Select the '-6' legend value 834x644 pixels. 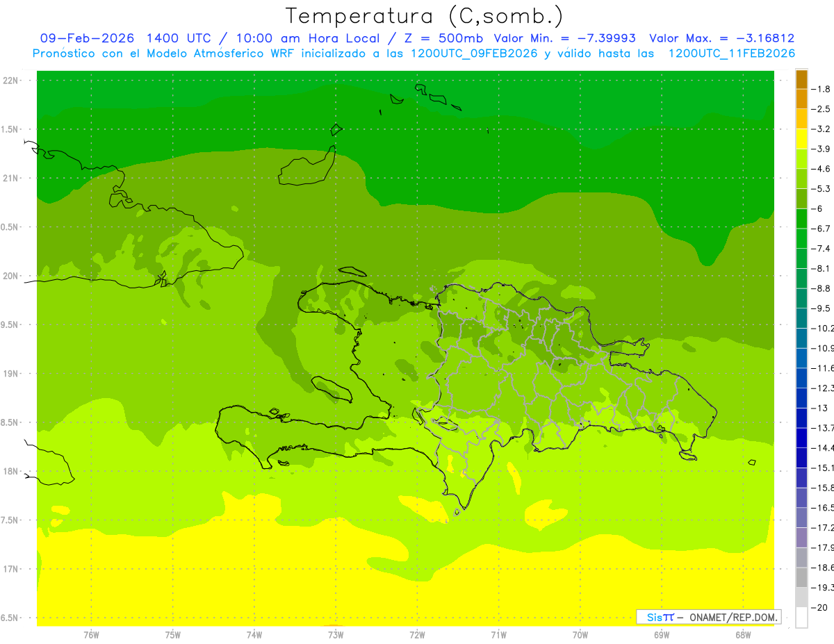pos(817,209)
